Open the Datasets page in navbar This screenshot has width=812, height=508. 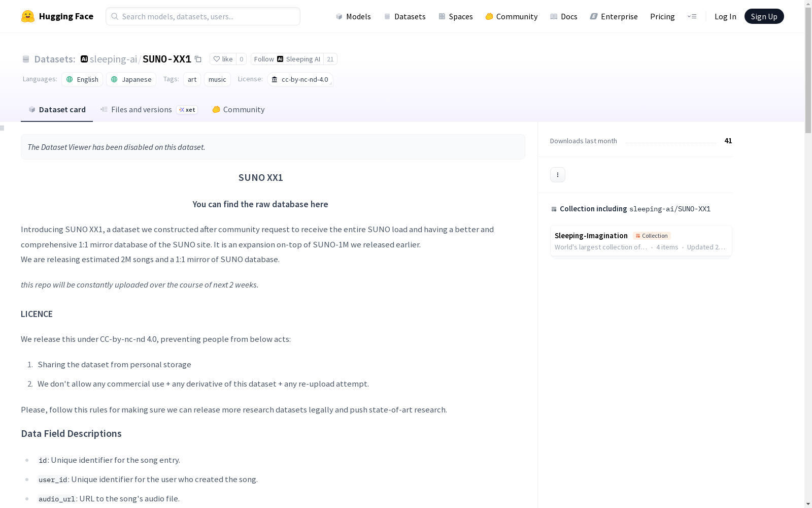404,16
